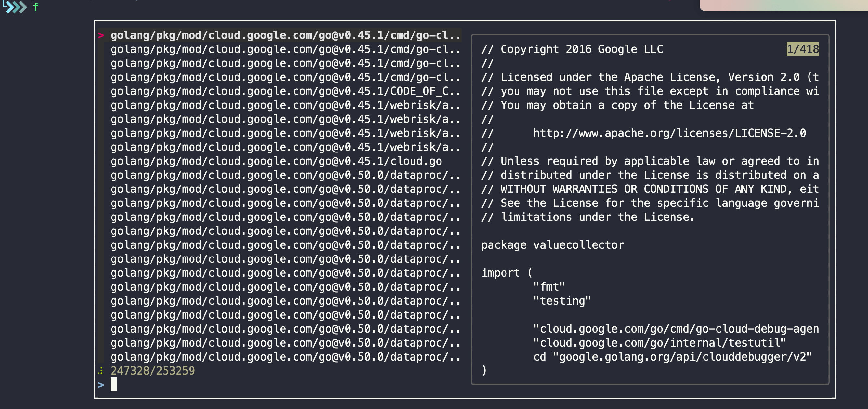Click the blue fzf query prompt arrow
The image size is (868, 409).
click(x=101, y=385)
